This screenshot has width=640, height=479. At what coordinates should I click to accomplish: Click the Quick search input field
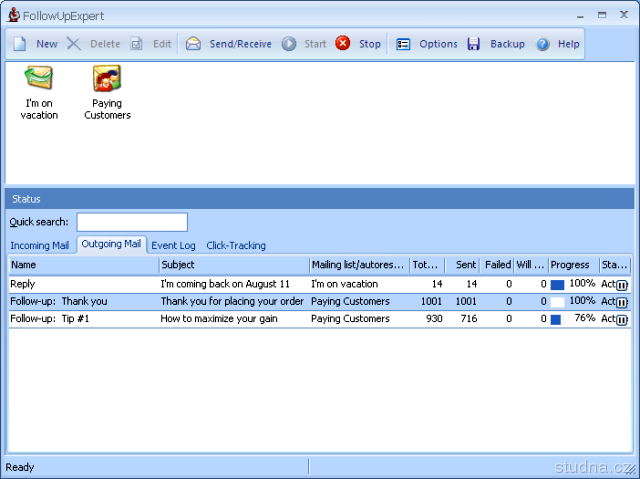(132, 222)
